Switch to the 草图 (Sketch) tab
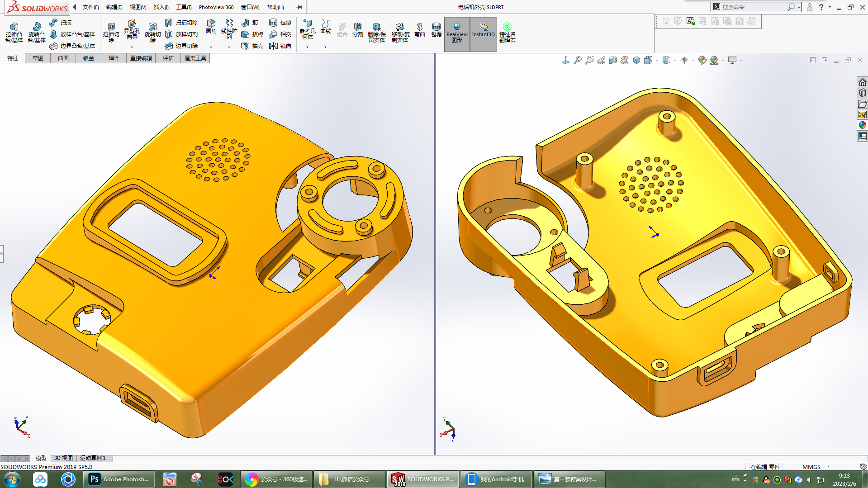This screenshot has width=868, height=488. coord(38,58)
